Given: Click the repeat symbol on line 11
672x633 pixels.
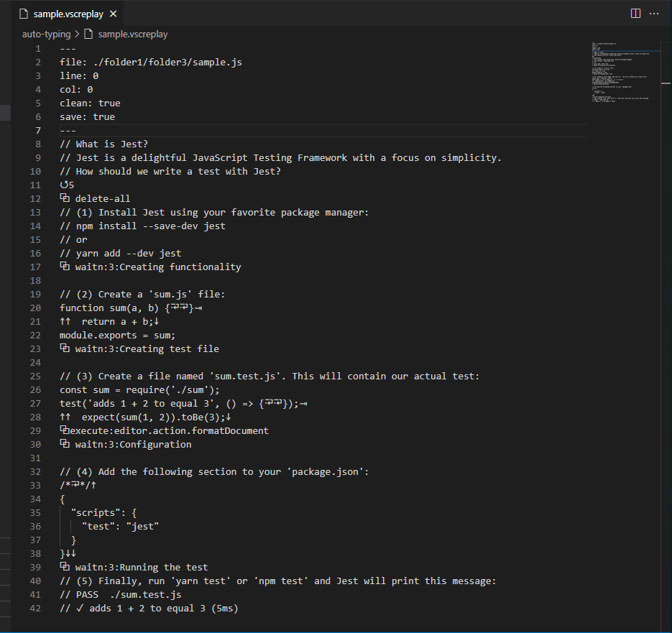Looking at the screenshot, I should 64,185.
